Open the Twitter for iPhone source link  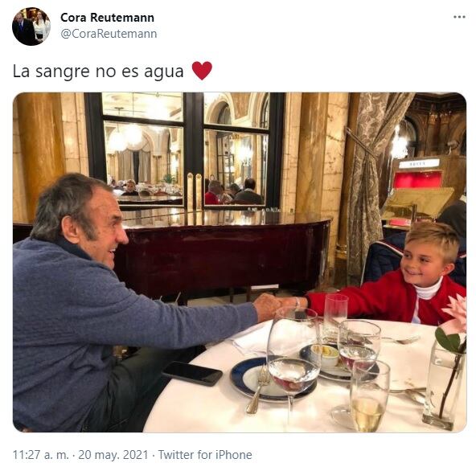(205, 455)
